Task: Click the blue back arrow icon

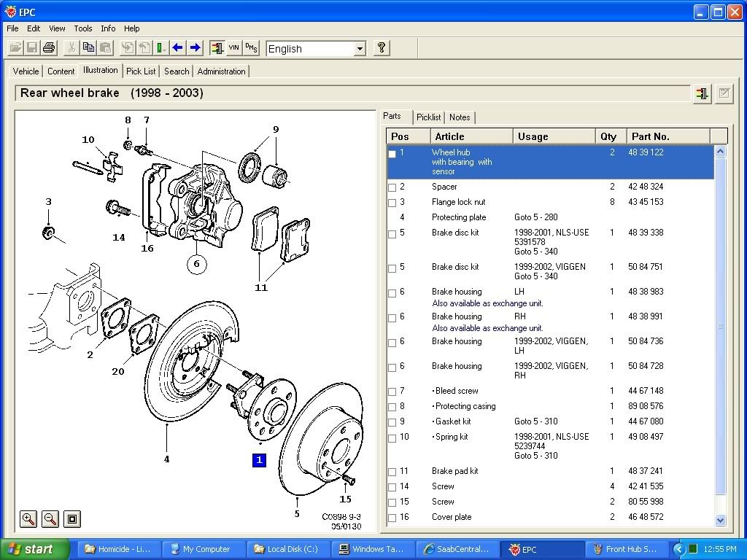Action: 177,47
